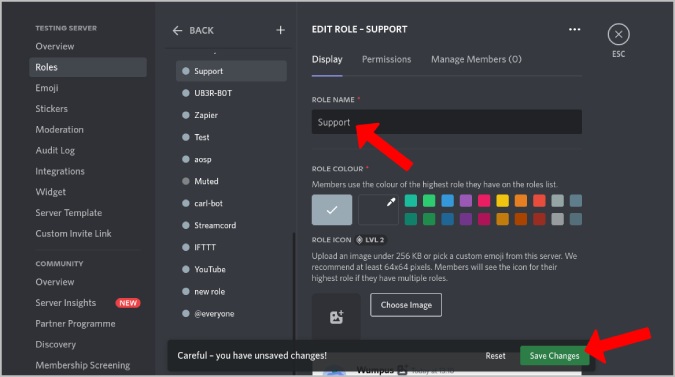Open the Discovery page
The width and height of the screenshot is (675, 377).
[56, 345]
